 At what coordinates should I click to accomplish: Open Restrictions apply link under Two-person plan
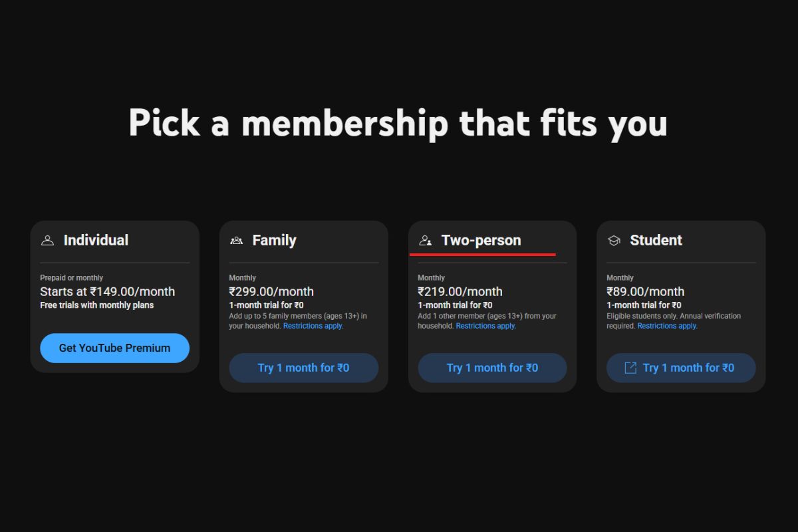tap(485, 327)
